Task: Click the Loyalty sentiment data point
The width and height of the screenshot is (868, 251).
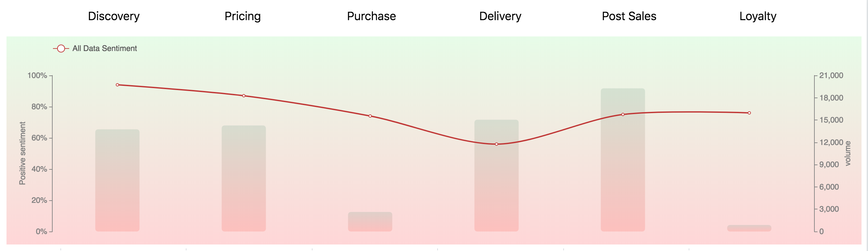Action: point(749,113)
